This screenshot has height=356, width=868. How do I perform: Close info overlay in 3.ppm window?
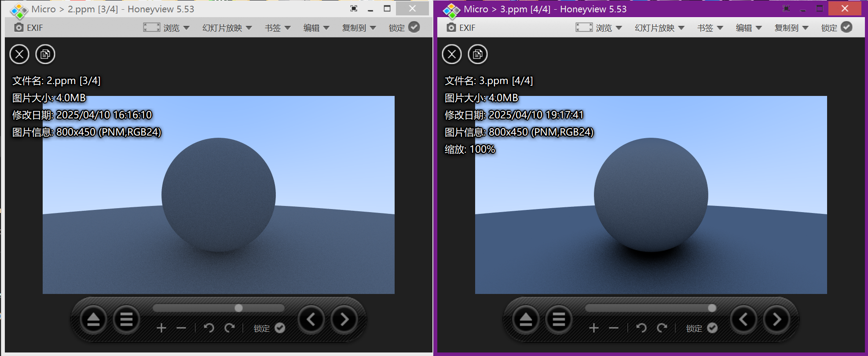452,55
